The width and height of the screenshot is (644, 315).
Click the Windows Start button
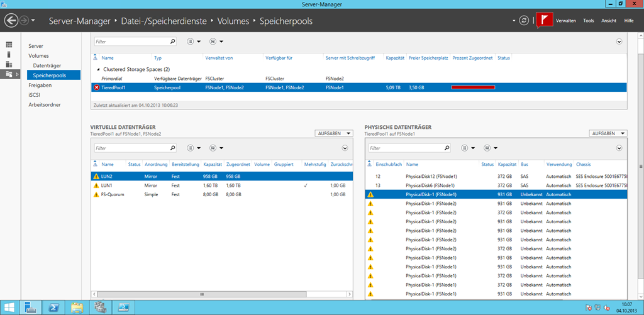[9, 307]
